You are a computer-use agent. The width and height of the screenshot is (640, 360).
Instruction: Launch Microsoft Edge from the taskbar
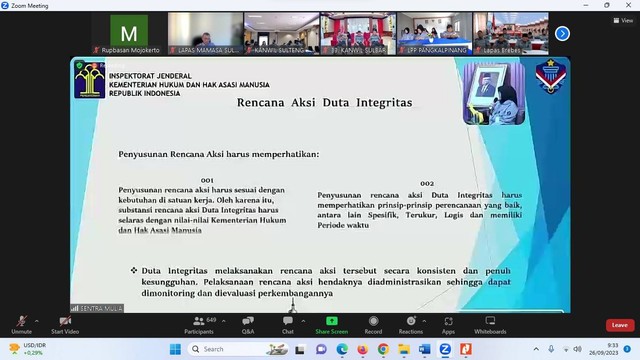pos(342,349)
